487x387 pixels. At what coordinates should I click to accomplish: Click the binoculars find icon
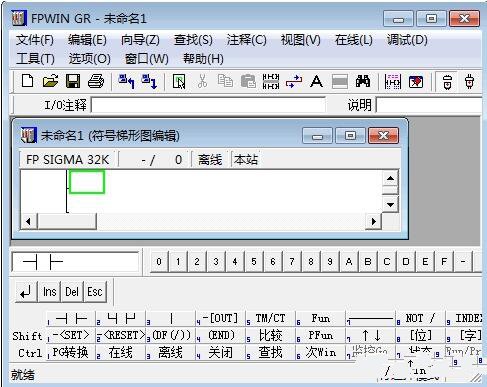coord(363,81)
